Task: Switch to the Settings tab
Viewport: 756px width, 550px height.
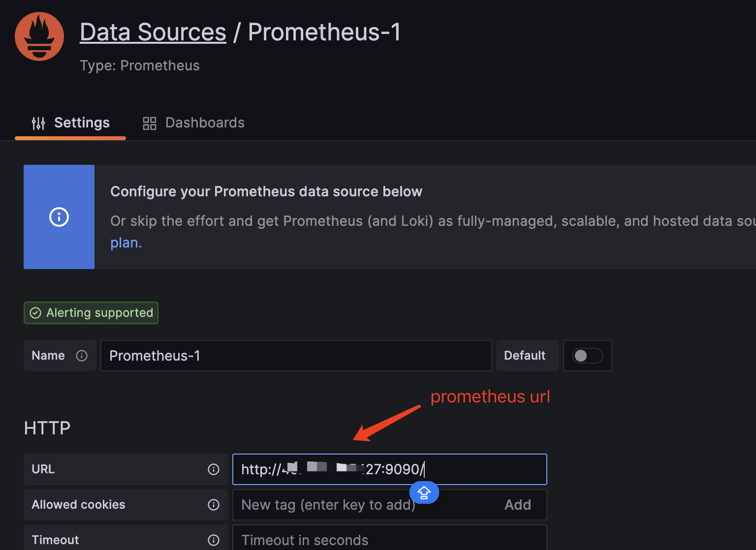Action: click(x=71, y=123)
